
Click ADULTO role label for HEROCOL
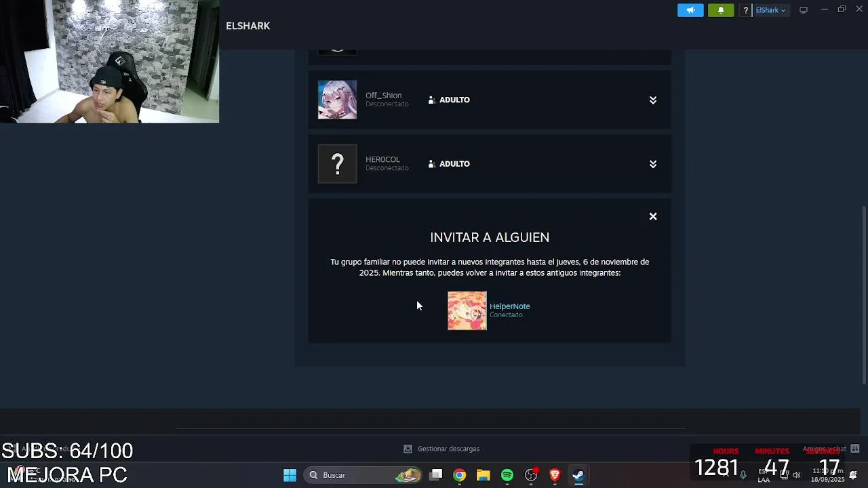[454, 164]
